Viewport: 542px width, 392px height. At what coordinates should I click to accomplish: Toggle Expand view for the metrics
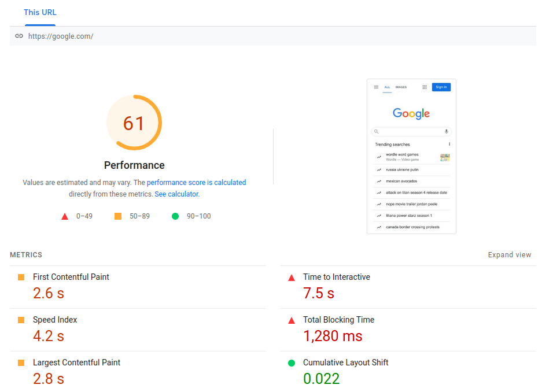tap(510, 255)
